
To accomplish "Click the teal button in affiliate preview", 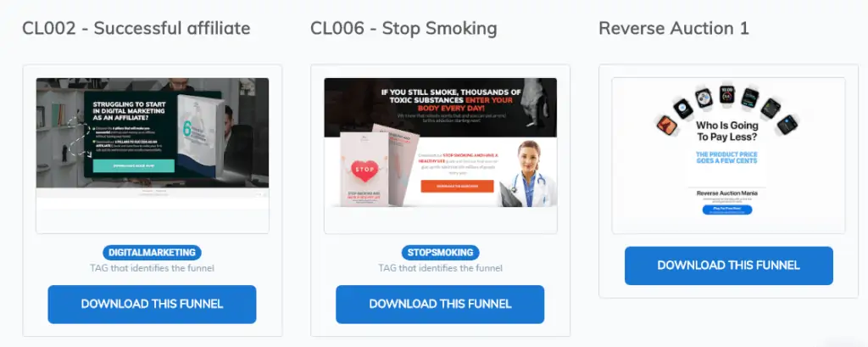I will point(133,165).
